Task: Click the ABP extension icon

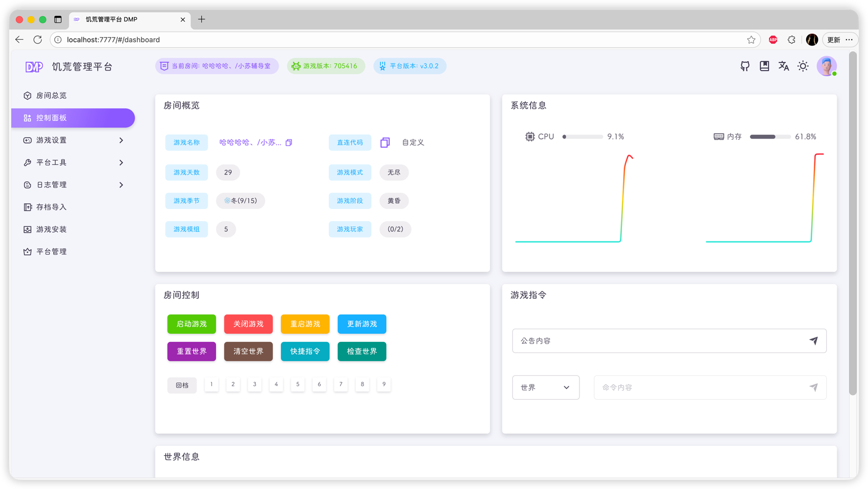Action: [773, 40]
